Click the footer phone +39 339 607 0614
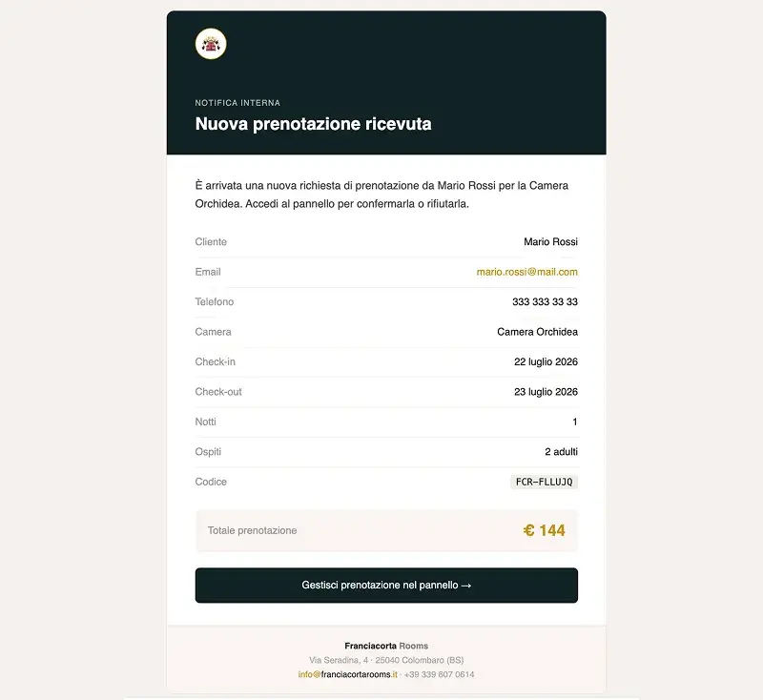This screenshot has width=763, height=700. click(439, 674)
